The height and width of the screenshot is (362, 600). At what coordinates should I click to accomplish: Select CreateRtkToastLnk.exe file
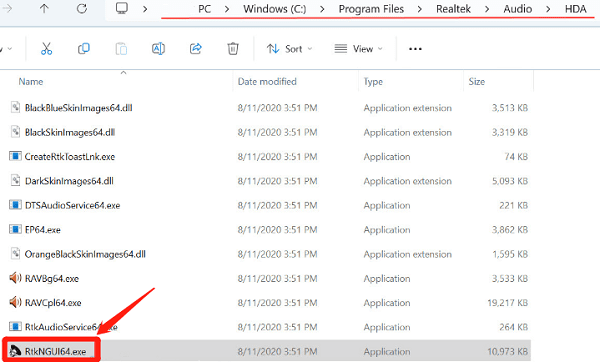(70, 157)
